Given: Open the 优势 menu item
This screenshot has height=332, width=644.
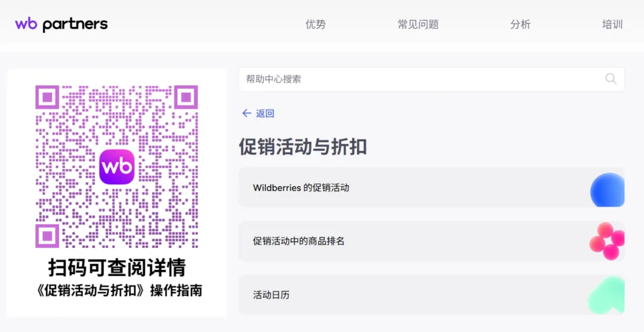Looking at the screenshot, I should pos(315,24).
